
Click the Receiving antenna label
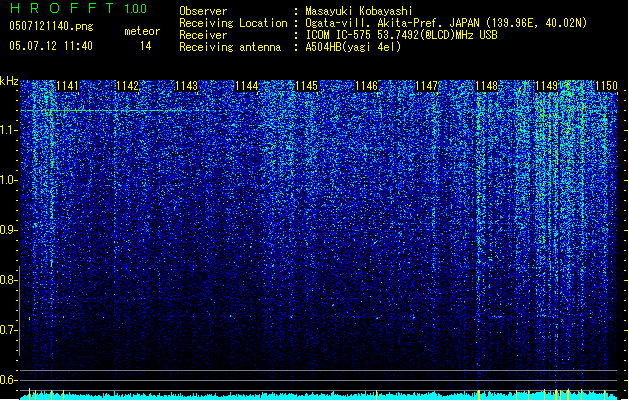pos(230,47)
